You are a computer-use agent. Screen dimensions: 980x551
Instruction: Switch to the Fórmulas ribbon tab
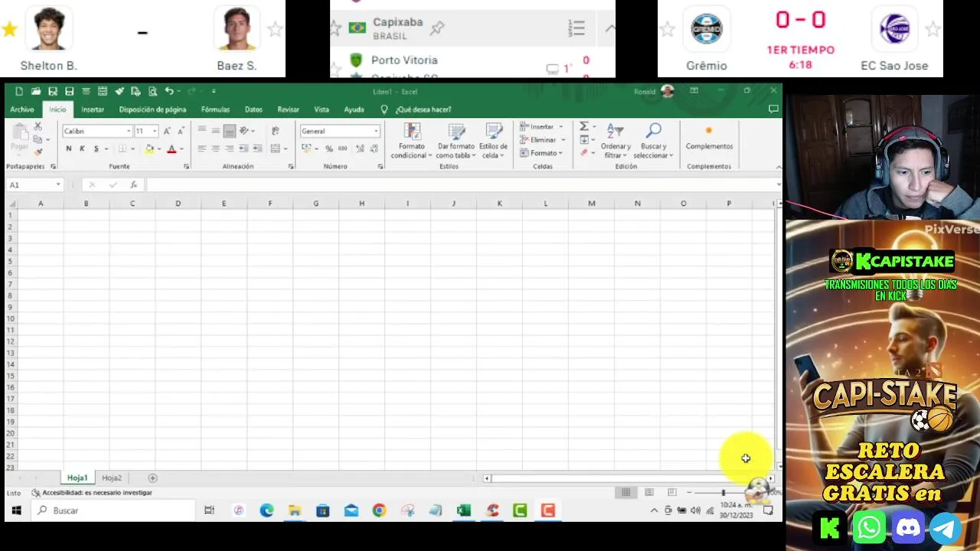[x=215, y=109]
